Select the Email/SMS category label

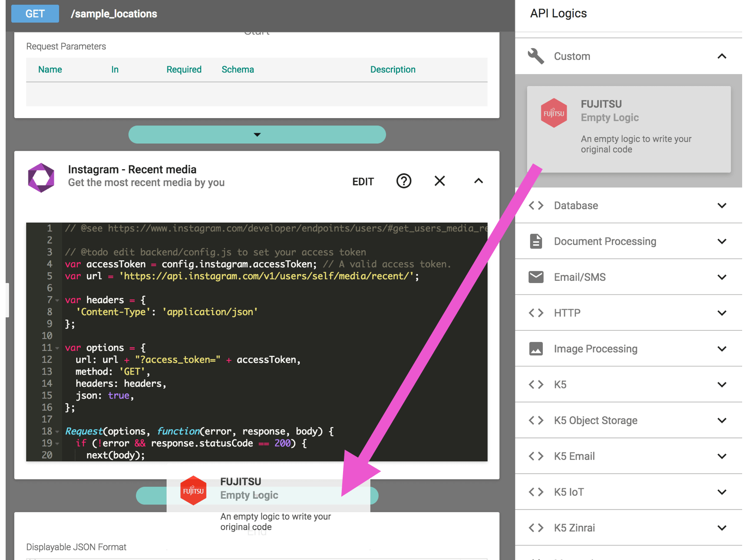click(x=580, y=277)
